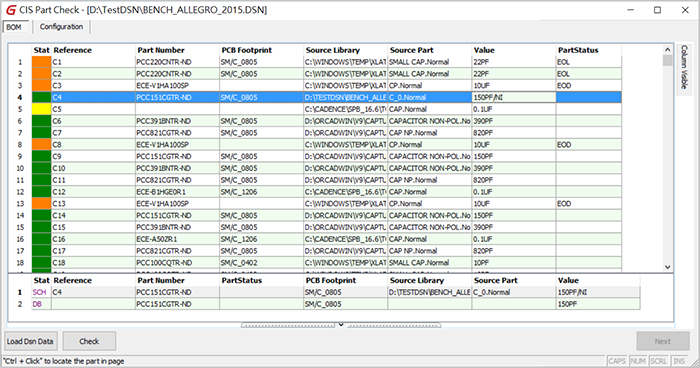Select reference cell C14
The height and width of the screenshot is (368, 700).
tap(93, 216)
